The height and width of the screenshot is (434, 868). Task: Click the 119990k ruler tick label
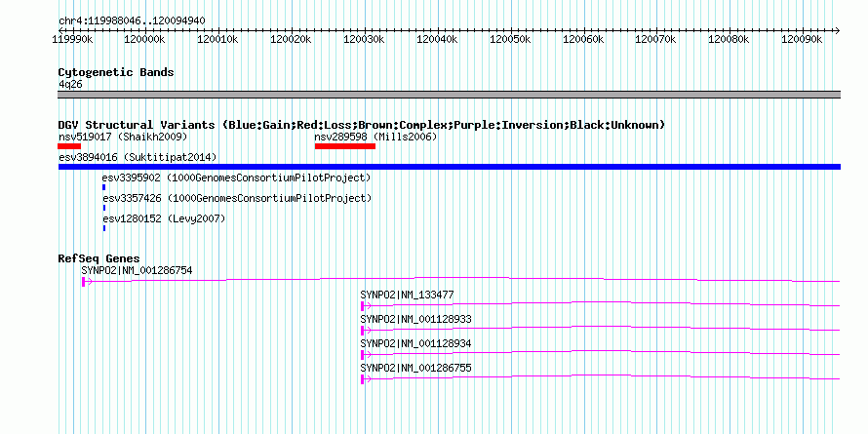(72, 40)
